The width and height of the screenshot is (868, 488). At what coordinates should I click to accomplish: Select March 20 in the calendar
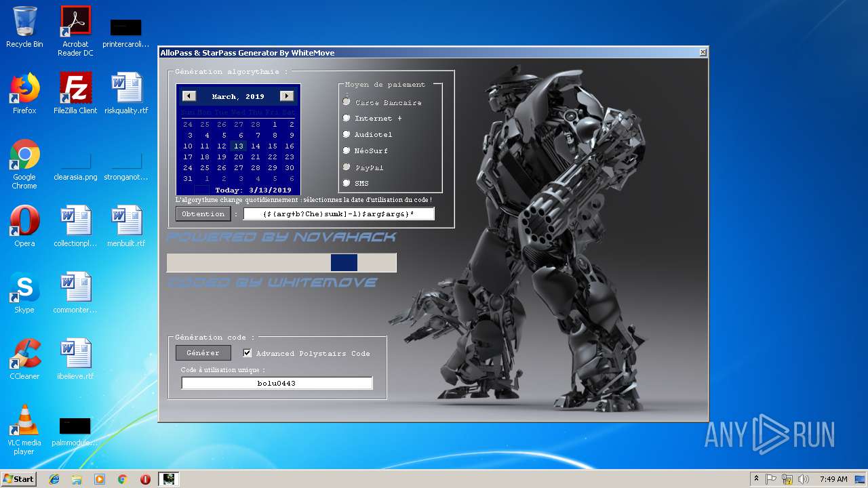click(x=238, y=157)
